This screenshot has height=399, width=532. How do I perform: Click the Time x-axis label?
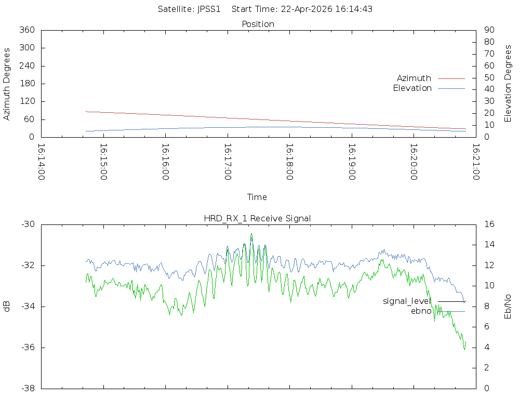coord(257,197)
